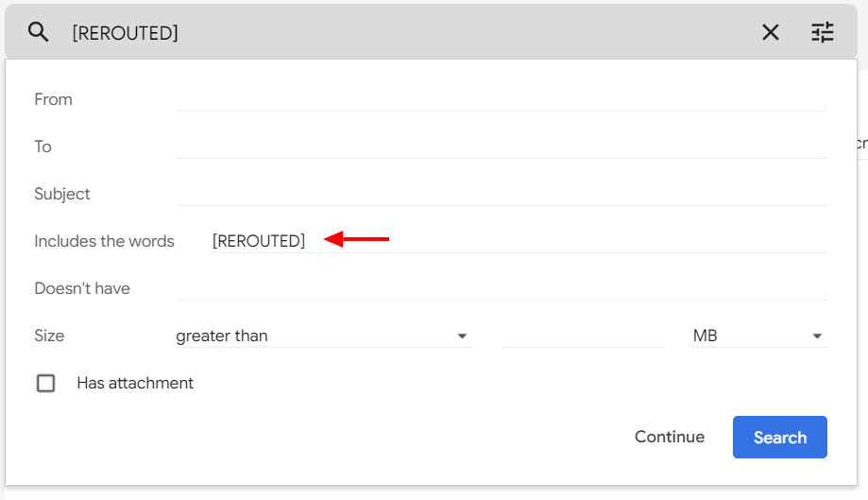Screen dimensions: 868x500
Task: Click the top search bar text [REROUTED]
Action: click(x=125, y=33)
